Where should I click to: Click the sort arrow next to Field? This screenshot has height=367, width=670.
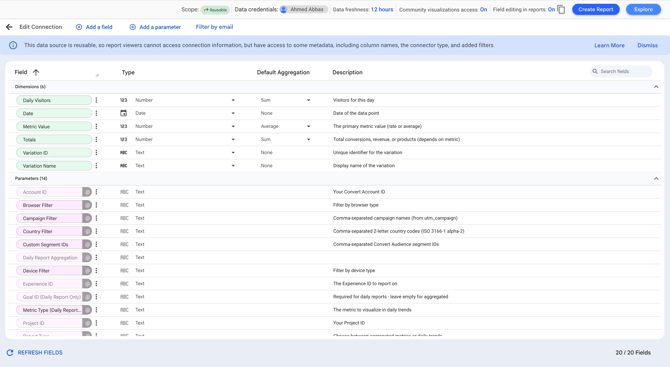(36, 72)
